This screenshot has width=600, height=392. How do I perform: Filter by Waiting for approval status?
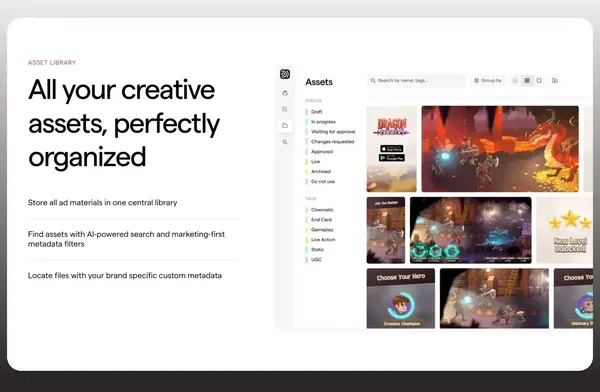click(330, 132)
